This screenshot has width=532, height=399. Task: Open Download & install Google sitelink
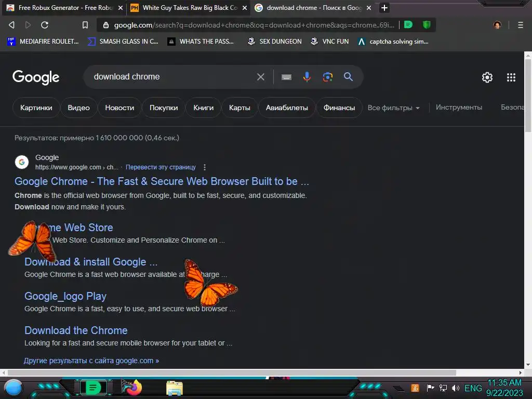(x=91, y=262)
